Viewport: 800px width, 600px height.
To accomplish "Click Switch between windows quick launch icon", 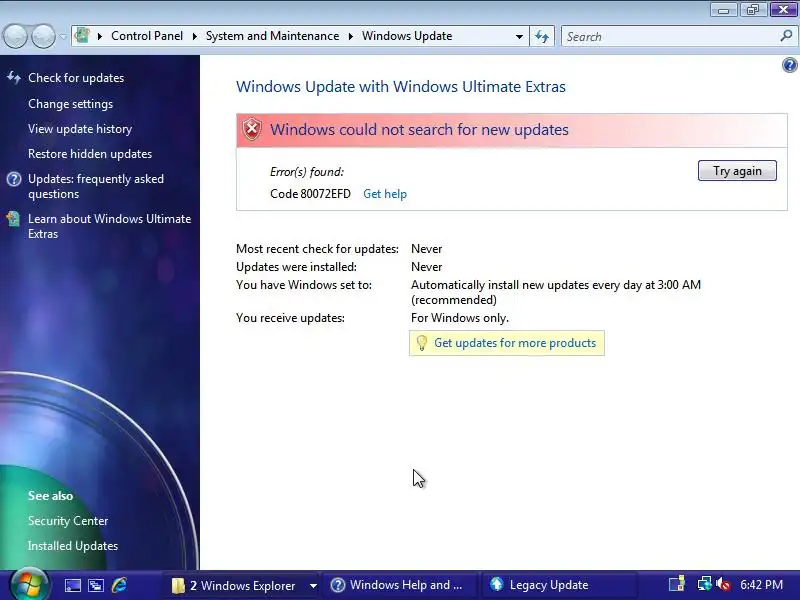I will (x=95, y=585).
